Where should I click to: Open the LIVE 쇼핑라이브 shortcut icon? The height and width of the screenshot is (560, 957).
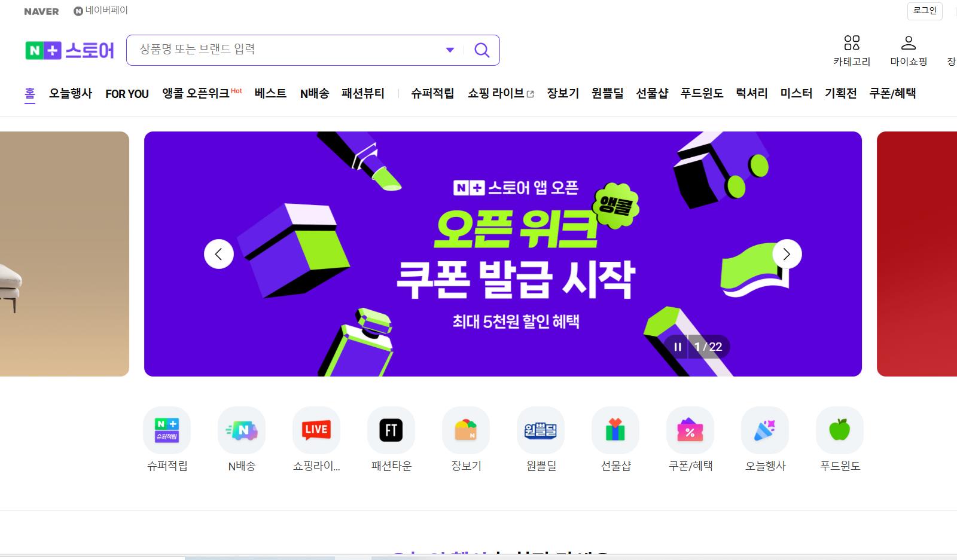pyautogui.click(x=316, y=430)
